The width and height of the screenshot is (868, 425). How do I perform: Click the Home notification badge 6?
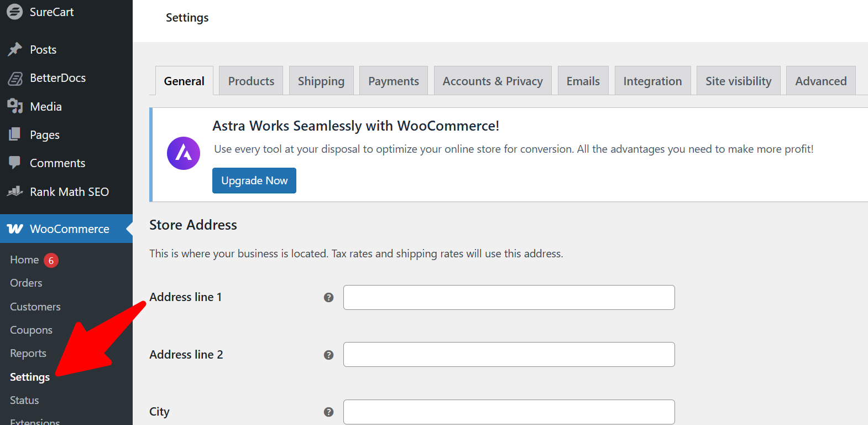51,260
